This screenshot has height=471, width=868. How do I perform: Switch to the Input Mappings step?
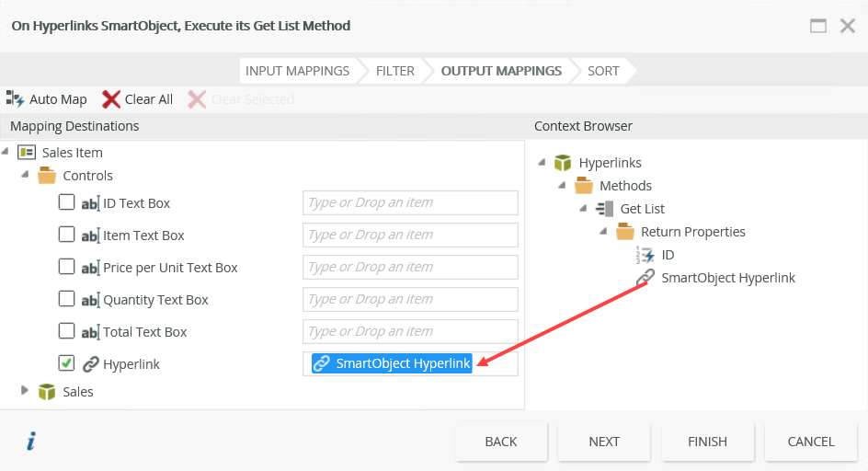(297, 71)
